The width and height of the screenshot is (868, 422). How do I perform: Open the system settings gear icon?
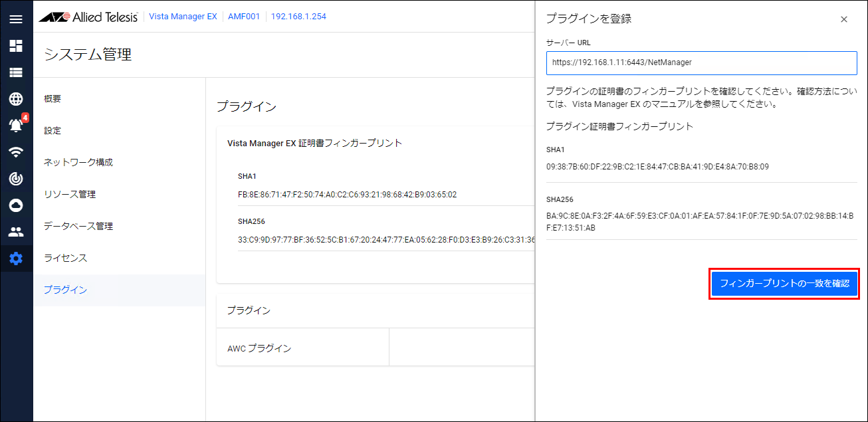[x=16, y=259]
